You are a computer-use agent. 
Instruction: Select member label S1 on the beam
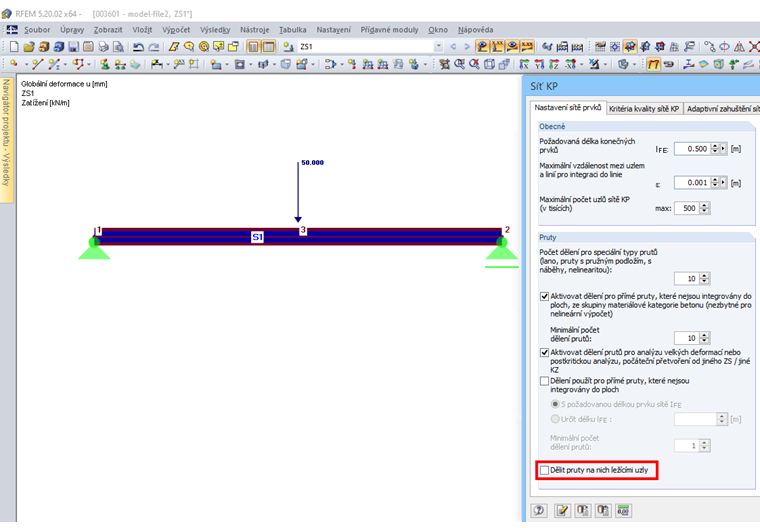coord(257,237)
